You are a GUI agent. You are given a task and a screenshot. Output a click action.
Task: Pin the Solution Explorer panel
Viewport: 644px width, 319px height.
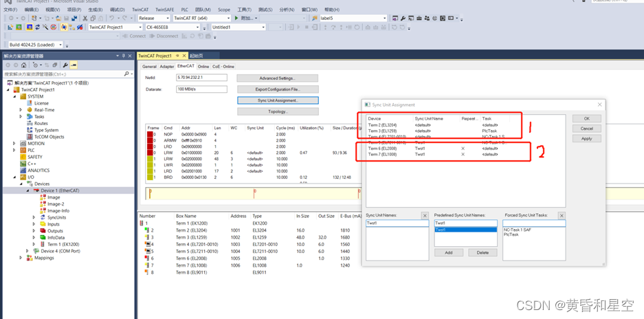123,56
